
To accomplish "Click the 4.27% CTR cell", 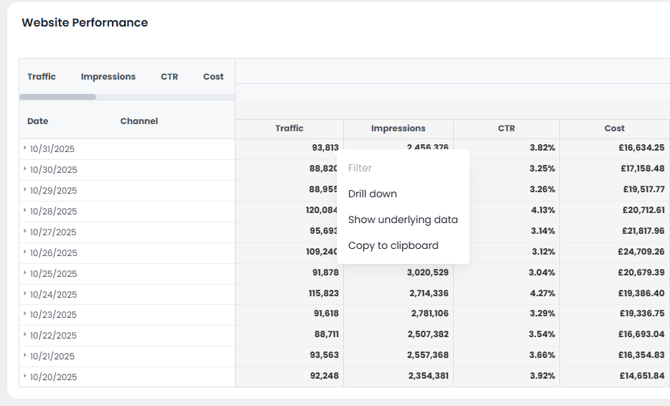I will click(542, 294).
